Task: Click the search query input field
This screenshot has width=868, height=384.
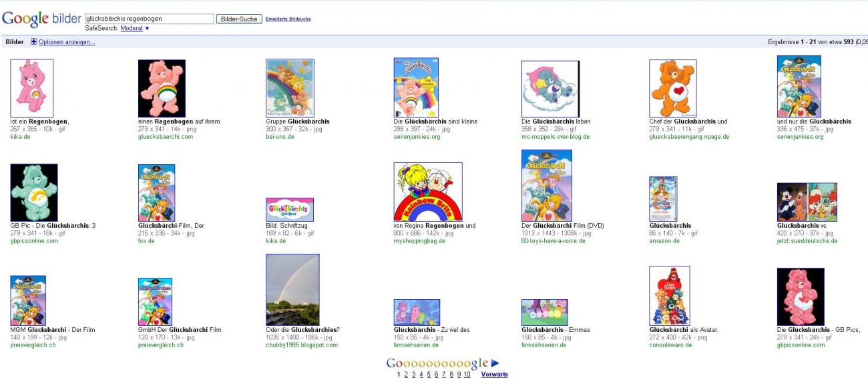Action: pyautogui.click(x=149, y=19)
